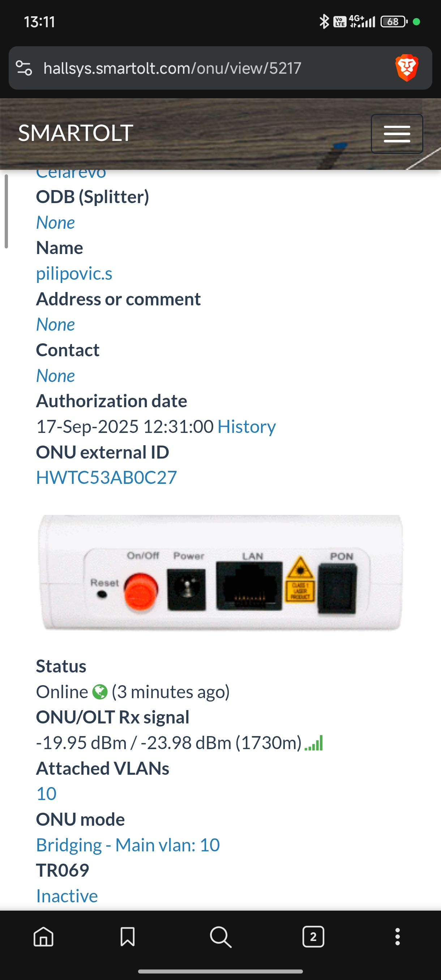Click the HWTC53AB0C27 external ID link
Viewport: 441px width, 980px height.
tap(107, 477)
